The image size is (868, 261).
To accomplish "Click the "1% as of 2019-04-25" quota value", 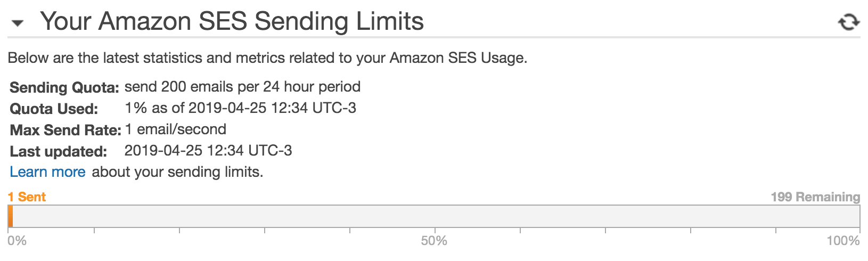I will tap(240, 108).
